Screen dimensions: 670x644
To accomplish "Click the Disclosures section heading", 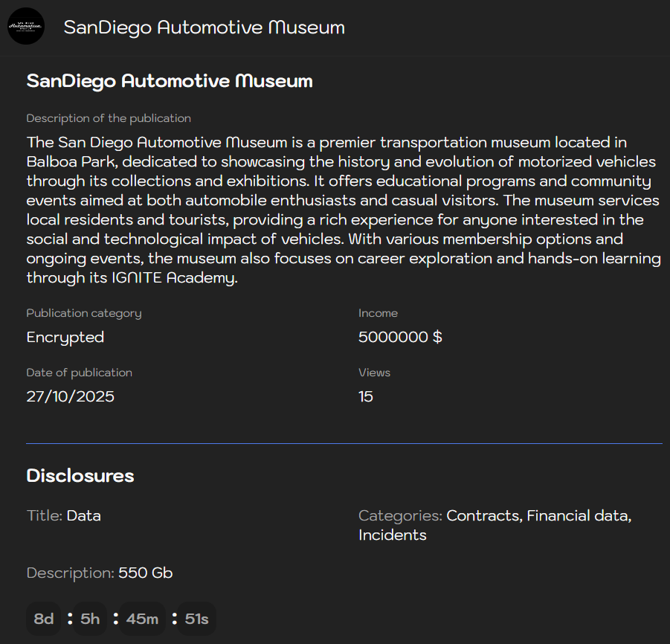I will (x=80, y=476).
